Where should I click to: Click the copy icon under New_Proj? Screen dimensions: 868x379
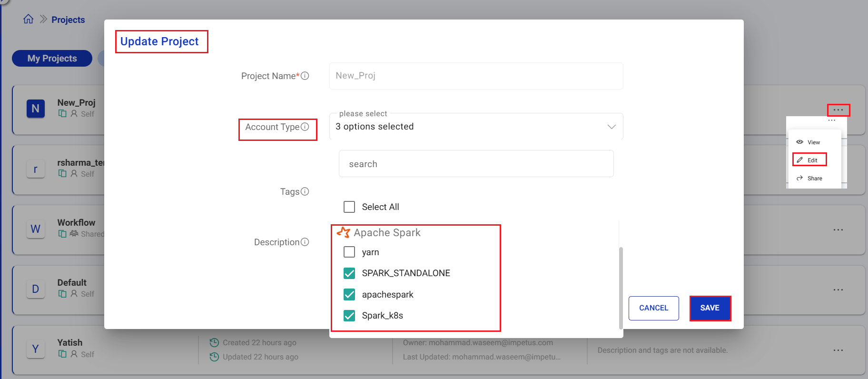[x=62, y=113]
